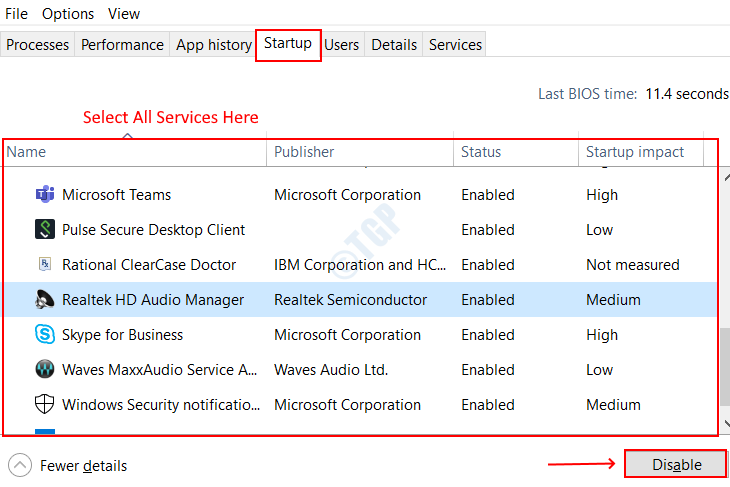
Task: Switch to the Users tab
Action: pos(342,45)
